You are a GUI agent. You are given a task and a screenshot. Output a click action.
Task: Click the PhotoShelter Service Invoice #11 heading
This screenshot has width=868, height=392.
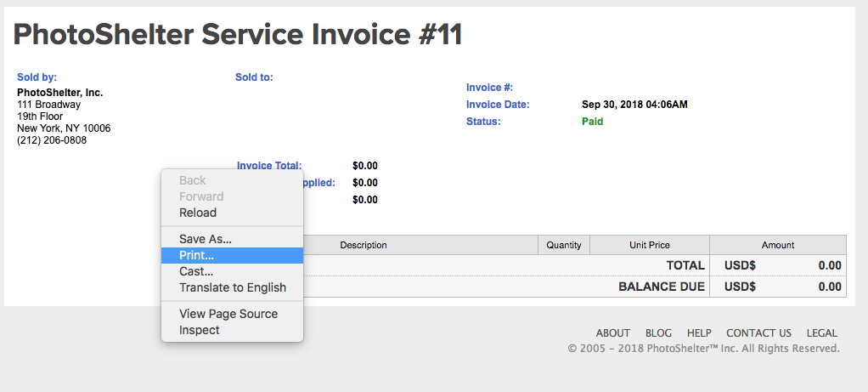(238, 35)
